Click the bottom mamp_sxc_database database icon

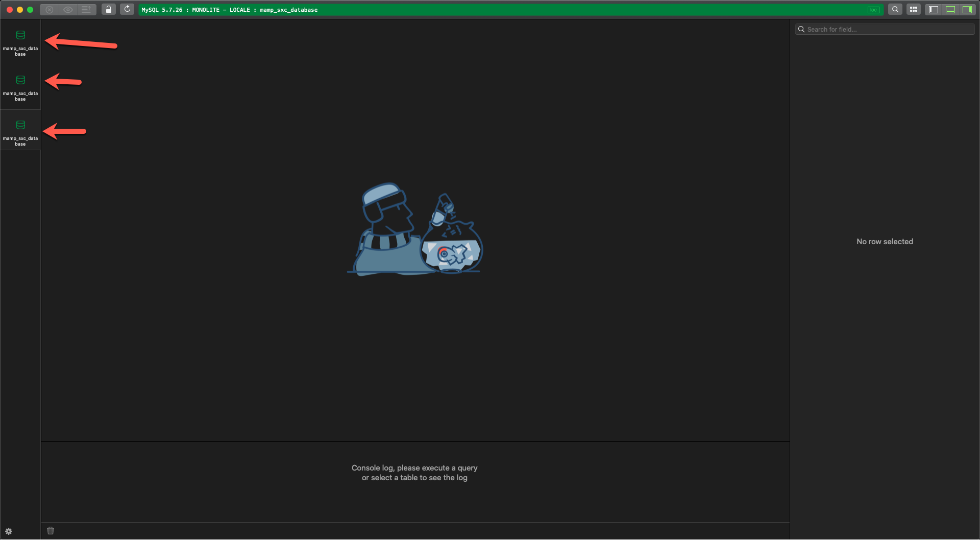point(20,124)
